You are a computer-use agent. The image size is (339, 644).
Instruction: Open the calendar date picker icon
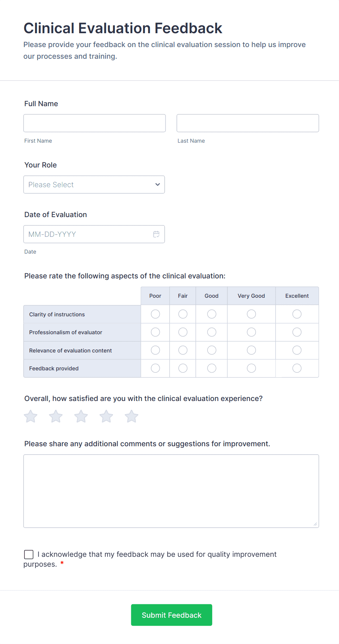coord(156,234)
